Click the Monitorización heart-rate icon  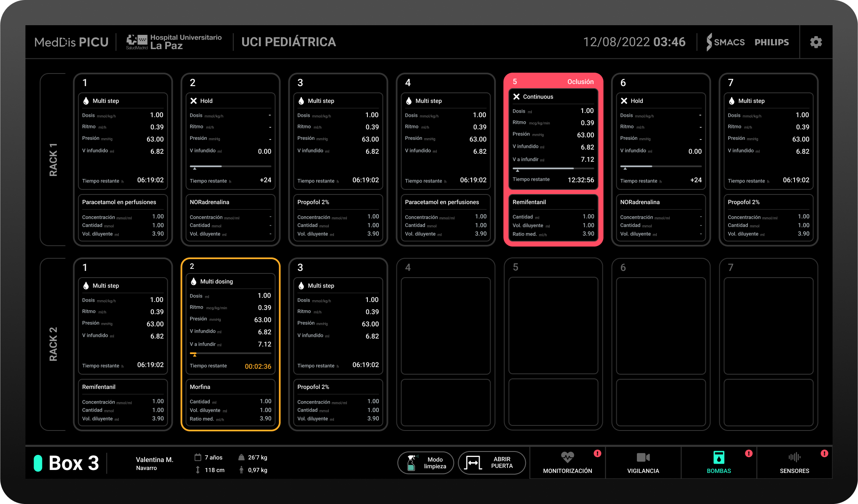pos(567,457)
